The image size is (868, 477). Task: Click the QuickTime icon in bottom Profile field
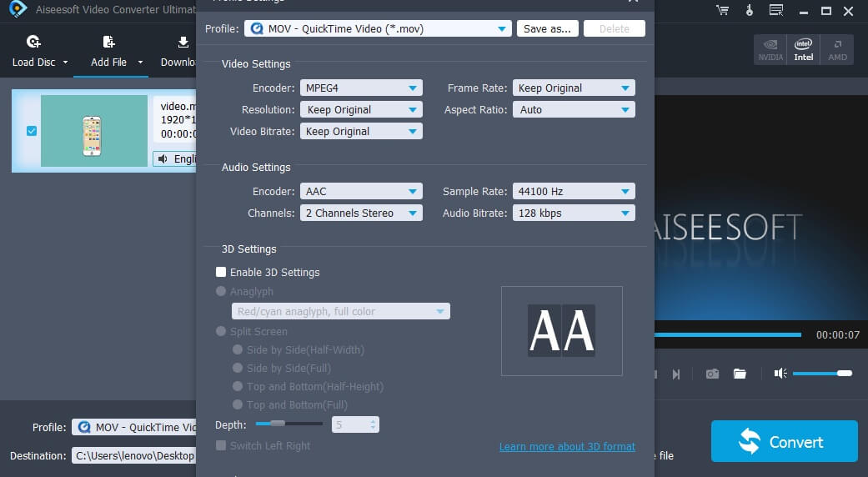tap(84, 427)
